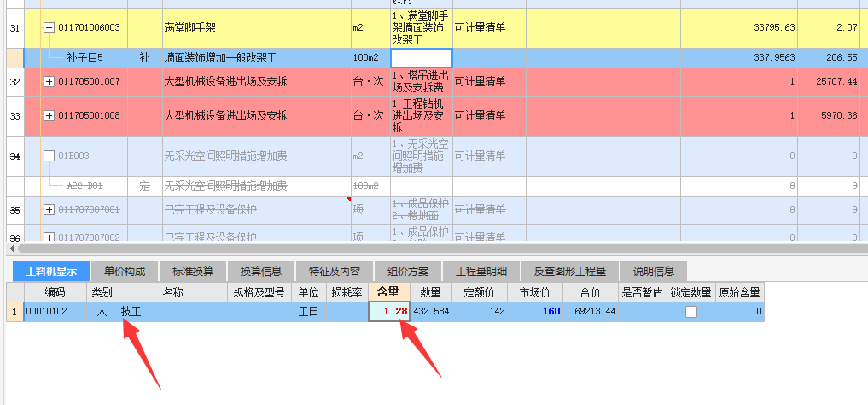Click the 市场价 column header
Viewport: 868px width, 405px height.
coord(535,292)
